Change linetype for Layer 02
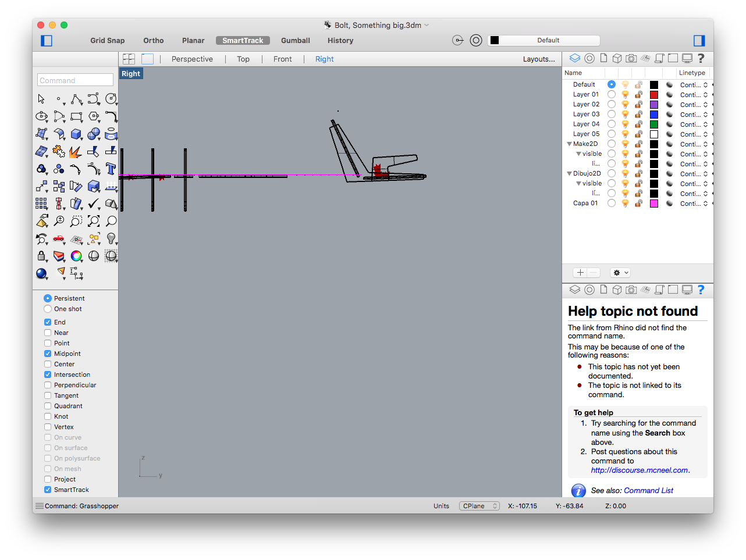The image size is (746, 560). [694, 104]
